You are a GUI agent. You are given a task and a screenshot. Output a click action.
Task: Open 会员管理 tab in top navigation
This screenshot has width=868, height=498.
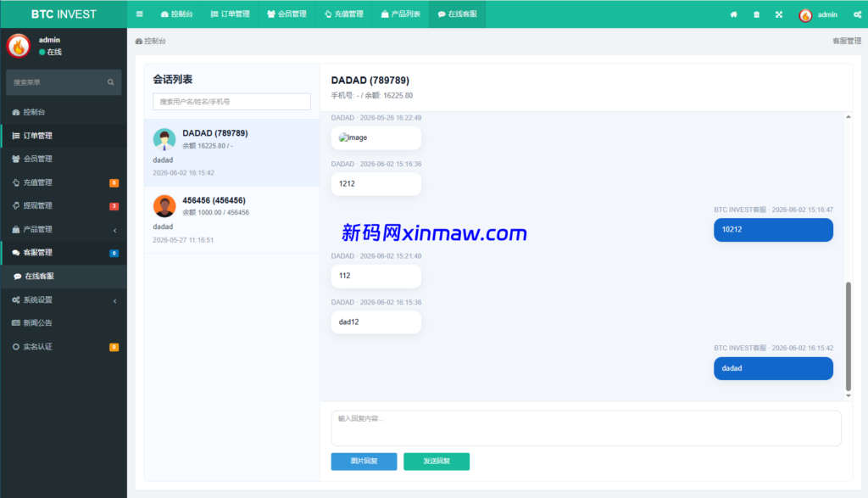287,14
